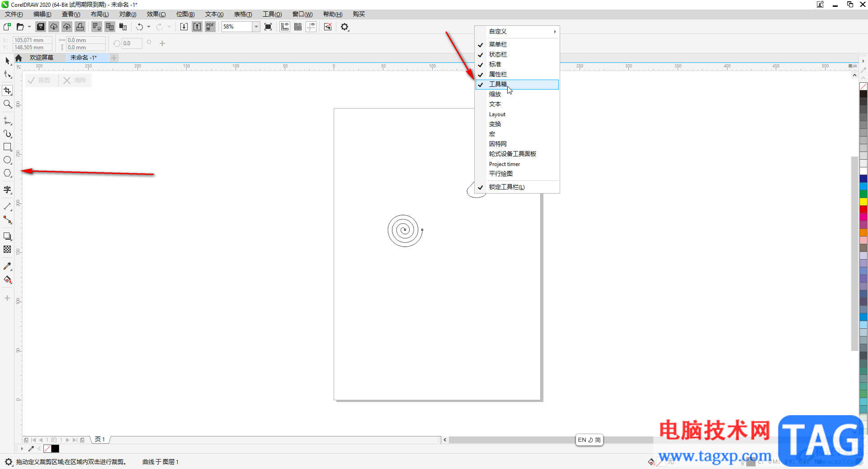Click the X position field showing 105.071 mm
This screenshot has height=469, width=868.
click(x=32, y=40)
